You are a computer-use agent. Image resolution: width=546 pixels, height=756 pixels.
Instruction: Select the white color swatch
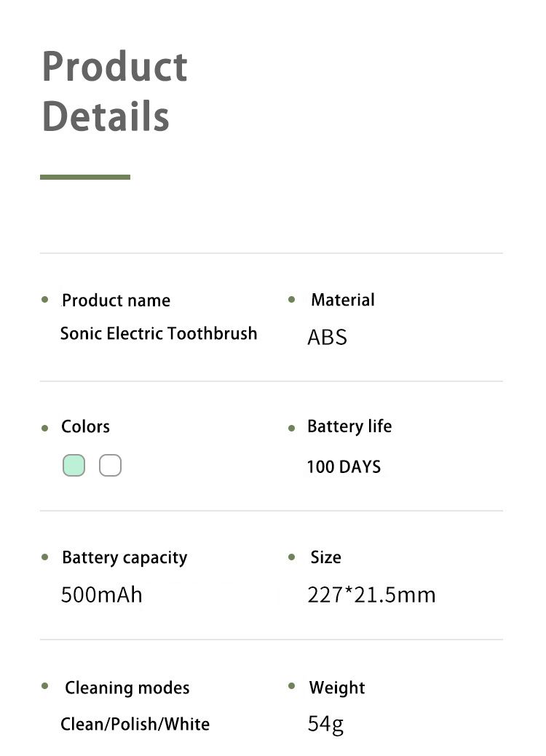click(110, 465)
